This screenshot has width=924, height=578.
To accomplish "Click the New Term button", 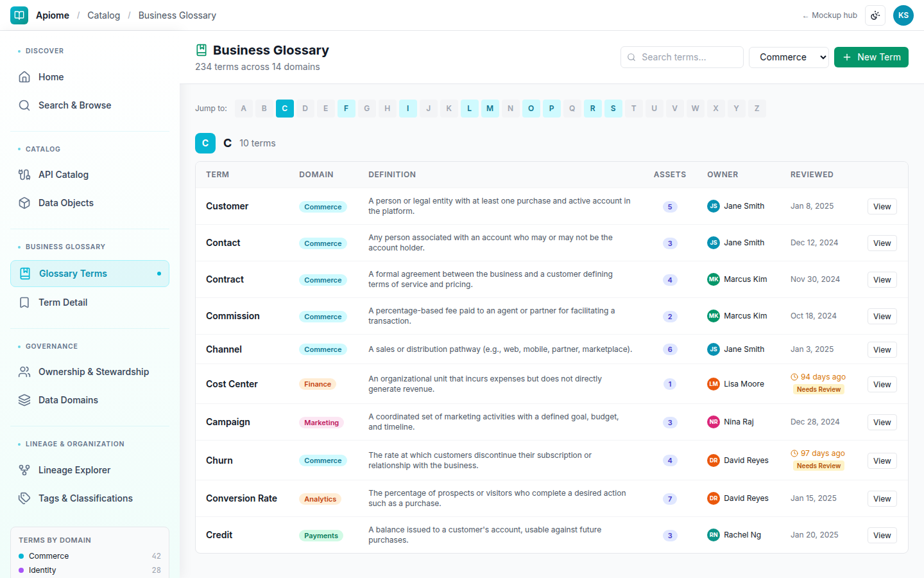I will click(x=871, y=57).
